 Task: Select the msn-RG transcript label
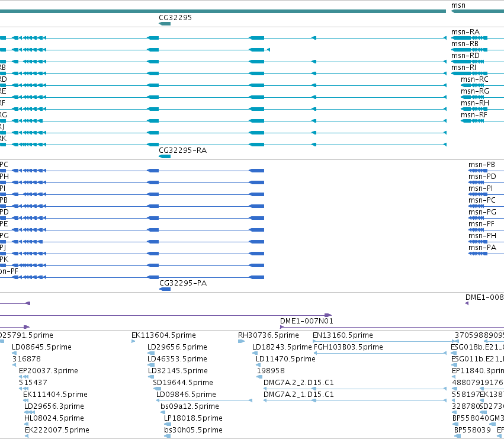click(475, 91)
